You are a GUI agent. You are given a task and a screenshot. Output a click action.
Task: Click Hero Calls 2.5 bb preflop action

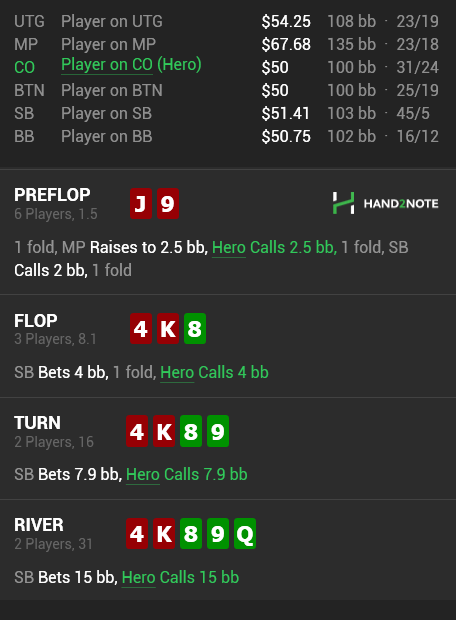pos(274,248)
